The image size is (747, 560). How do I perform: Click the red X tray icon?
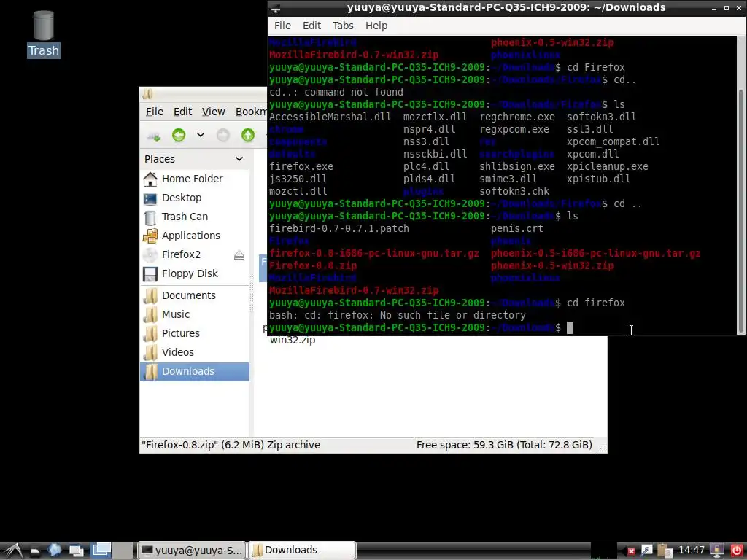pos(631,551)
